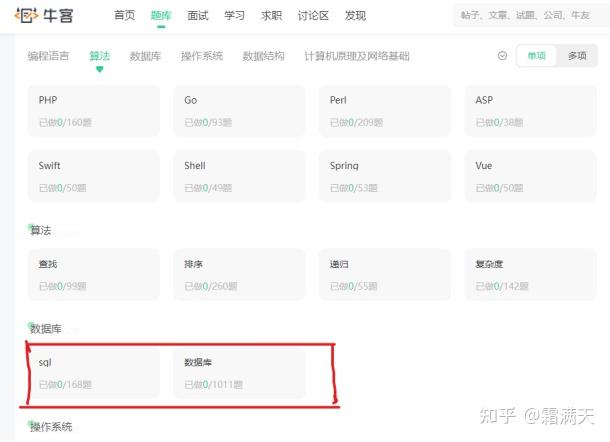The image size is (610, 442).
Task: Select the 算法 category tab
Action: point(100,56)
